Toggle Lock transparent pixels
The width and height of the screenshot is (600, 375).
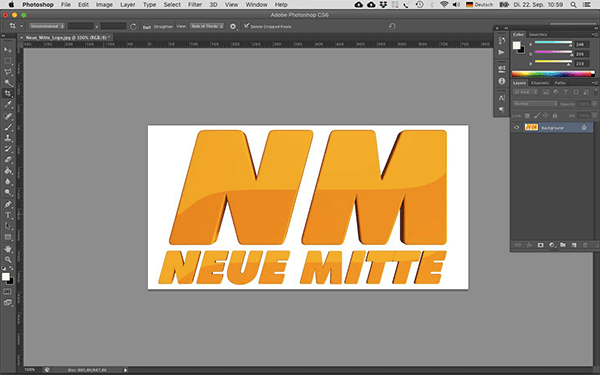[x=527, y=115]
